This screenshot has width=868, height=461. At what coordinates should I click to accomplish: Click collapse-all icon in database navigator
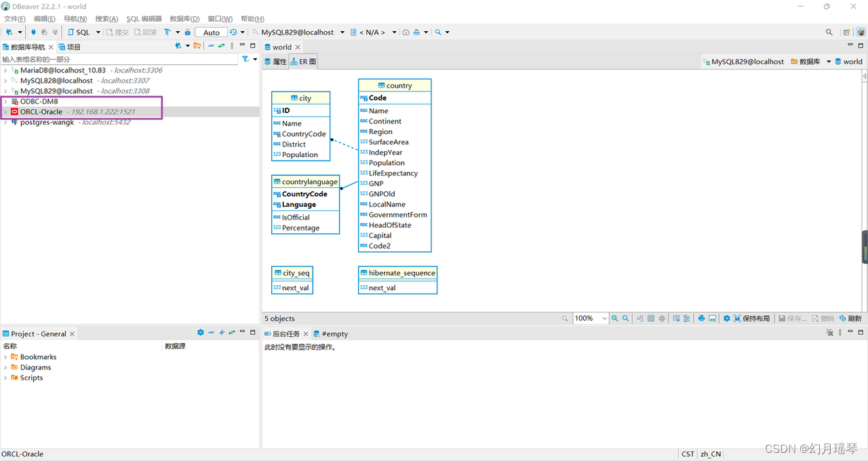click(x=212, y=46)
